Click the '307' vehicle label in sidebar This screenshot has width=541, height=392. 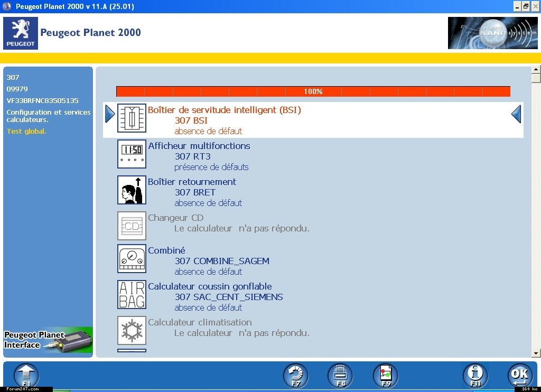[13, 77]
